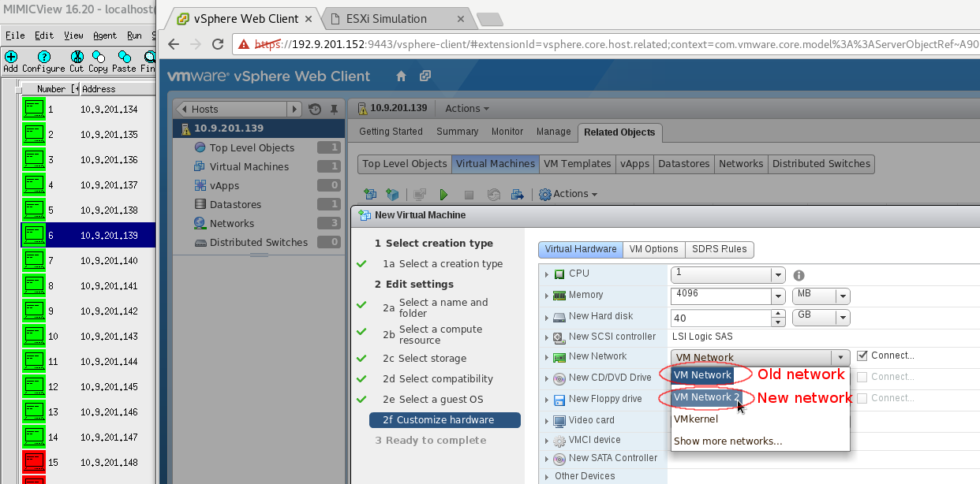Toggle the New CD/DVD Drive Connect checkbox
The image size is (980, 484).
tap(862, 377)
